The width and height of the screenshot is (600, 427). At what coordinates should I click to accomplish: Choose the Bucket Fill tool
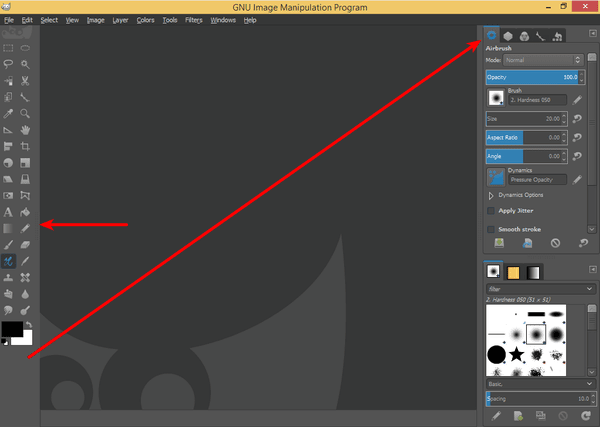click(25, 212)
